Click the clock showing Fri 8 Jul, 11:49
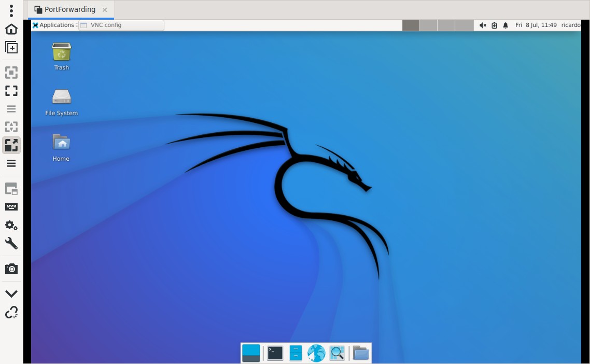The width and height of the screenshot is (590, 364). pyautogui.click(x=536, y=25)
